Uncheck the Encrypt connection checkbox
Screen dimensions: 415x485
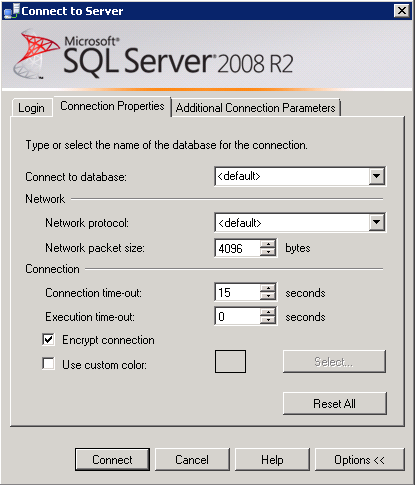pyautogui.click(x=49, y=340)
